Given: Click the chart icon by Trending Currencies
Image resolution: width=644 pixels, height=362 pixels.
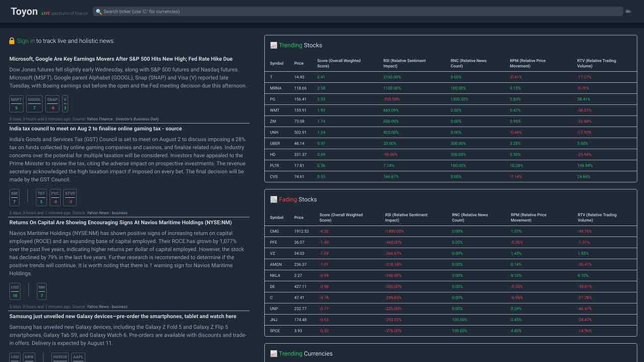Looking at the screenshot, I should click(x=274, y=353).
